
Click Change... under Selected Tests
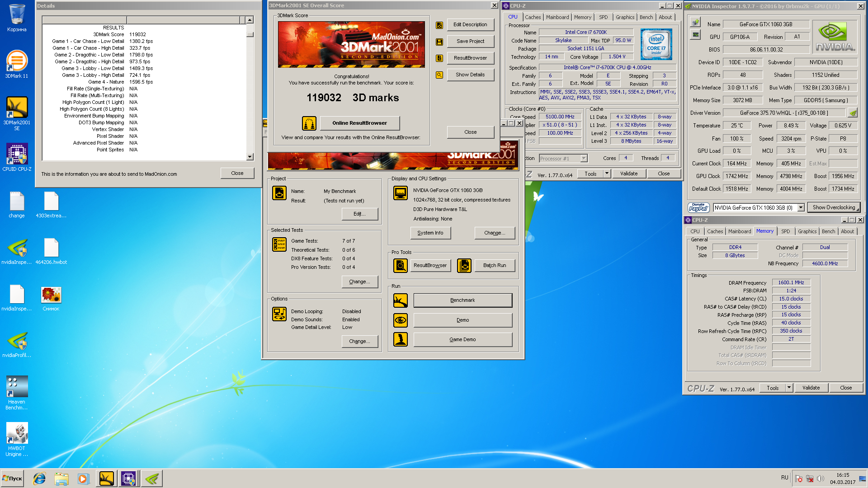359,282
